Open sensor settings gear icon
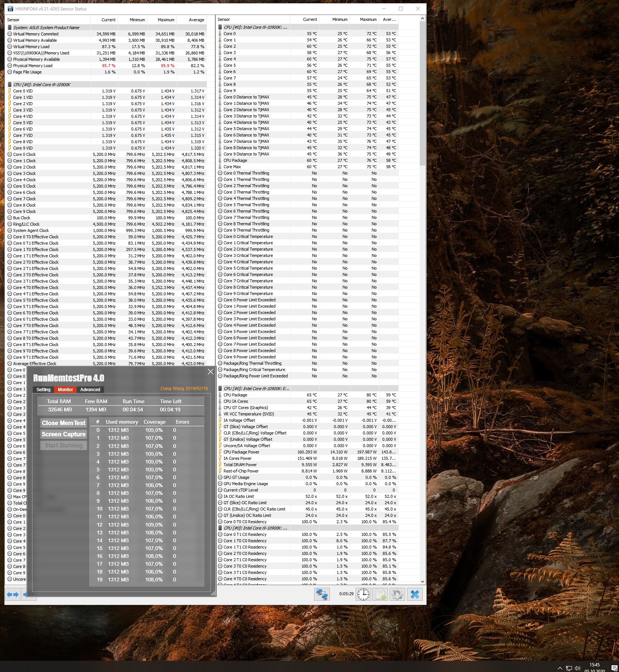The height and width of the screenshot is (672, 619). (x=397, y=594)
